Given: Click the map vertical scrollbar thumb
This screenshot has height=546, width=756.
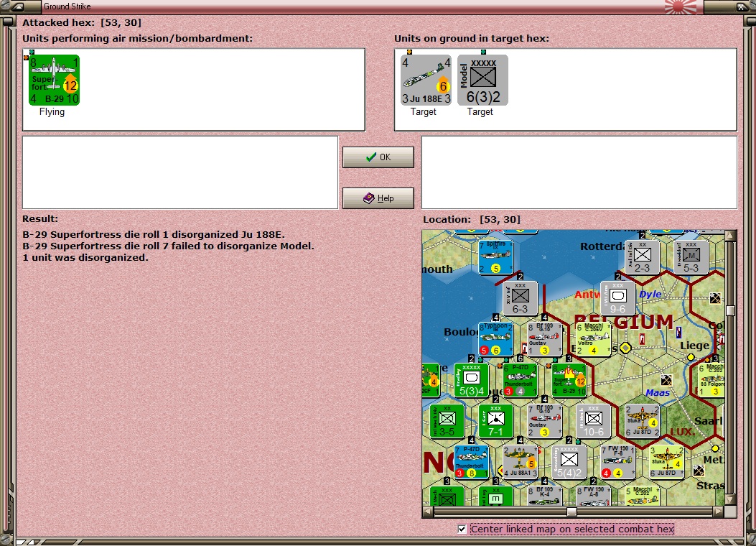Looking at the screenshot, I should click(730, 310).
